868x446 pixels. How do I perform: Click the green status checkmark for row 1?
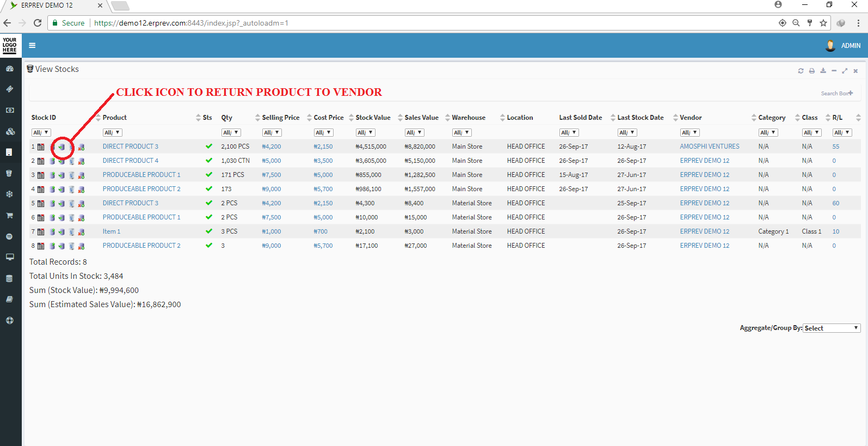tap(209, 146)
